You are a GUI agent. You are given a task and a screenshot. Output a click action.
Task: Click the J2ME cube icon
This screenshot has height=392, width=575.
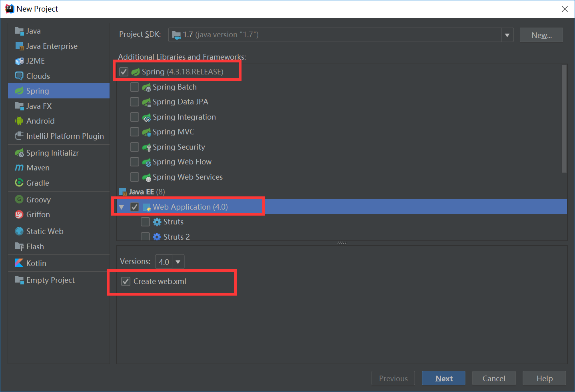19,61
